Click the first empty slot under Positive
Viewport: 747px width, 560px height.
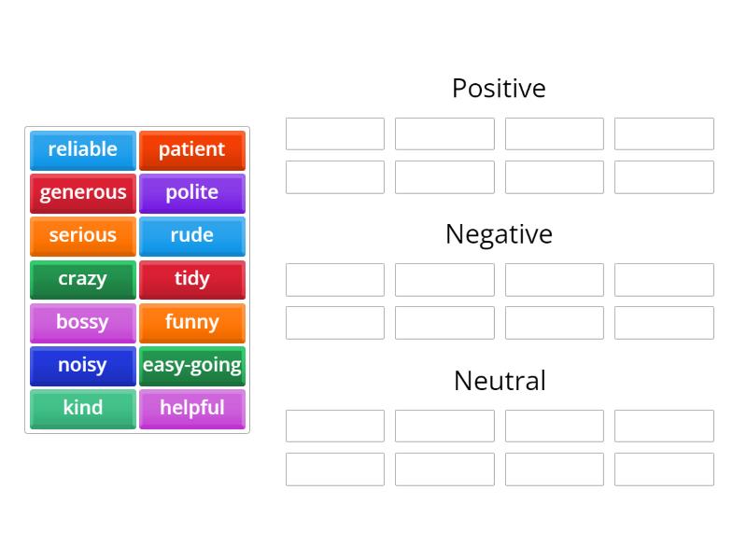pos(334,133)
